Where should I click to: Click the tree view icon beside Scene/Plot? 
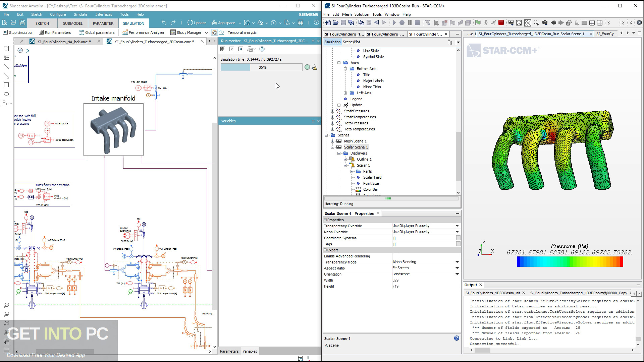[x=450, y=42]
